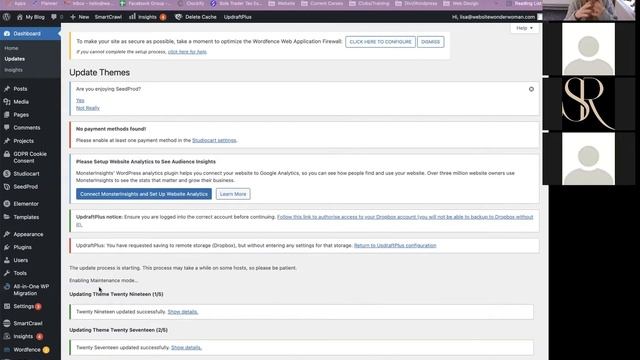Show details for Twenty Seventeen update

coord(186,348)
